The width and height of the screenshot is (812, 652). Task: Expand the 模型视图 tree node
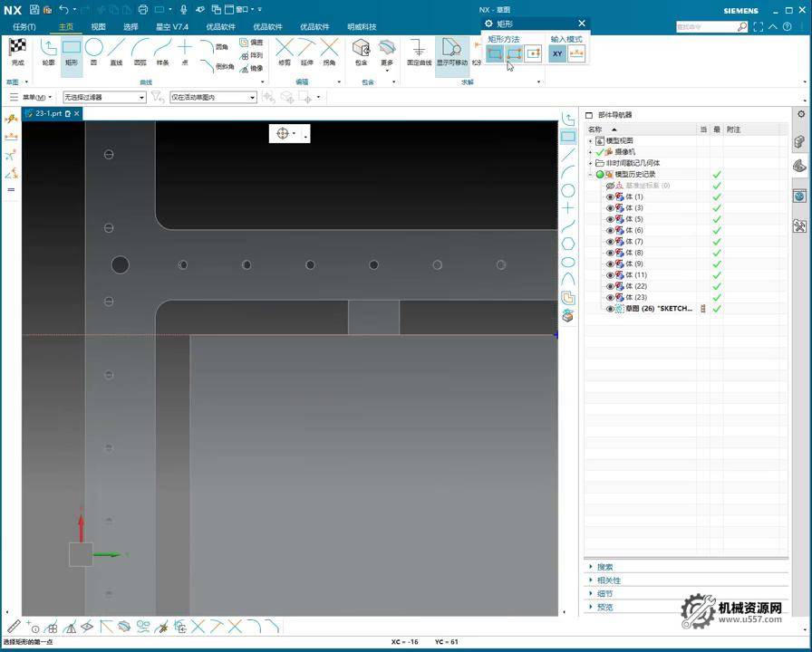click(591, 140)
